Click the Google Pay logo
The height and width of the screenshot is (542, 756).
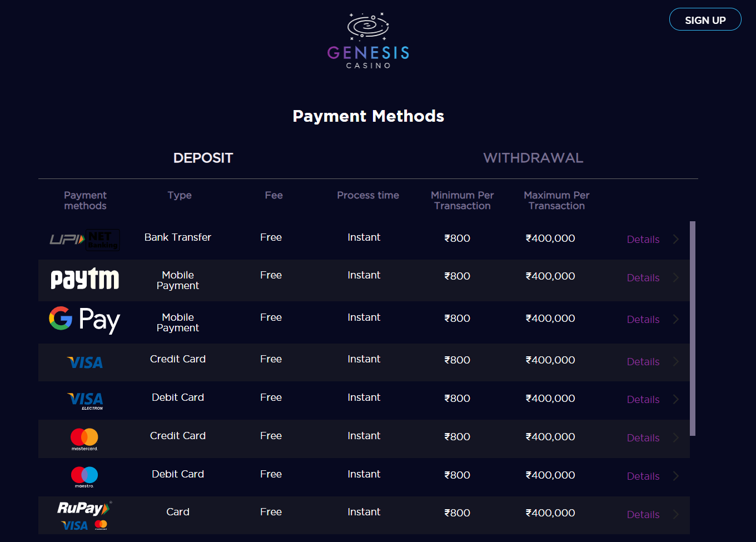click(84, 320)
